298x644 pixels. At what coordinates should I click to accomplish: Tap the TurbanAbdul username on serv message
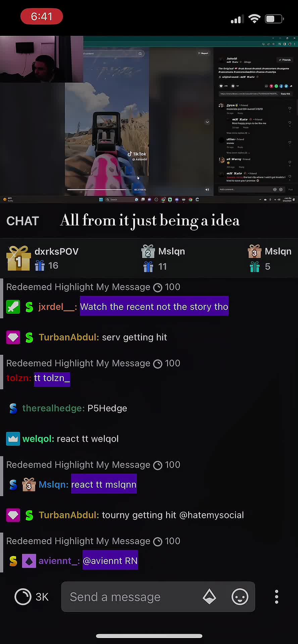pyautogui.click(x=69, y=337)
